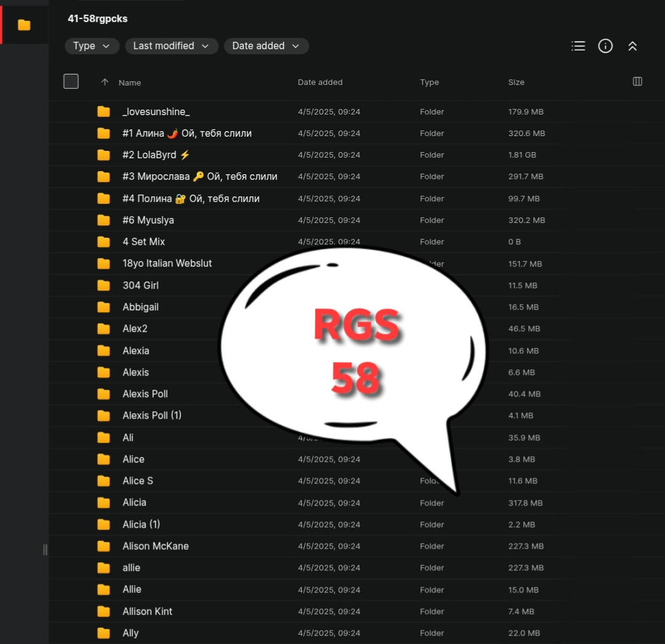The width and height of the screenshot is (665, 644).
Task: Expand the Type filter dropdown
Action: click(92, 46)
